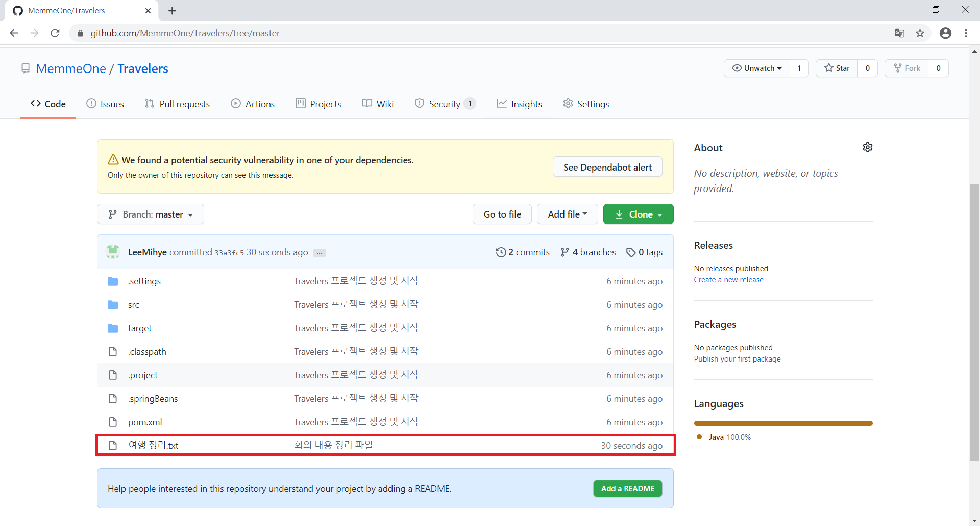Viewport: 980px width, 526px height.
Task: Open the pom.xml file name
Action: pyautogui.click(x=145, y=422)
